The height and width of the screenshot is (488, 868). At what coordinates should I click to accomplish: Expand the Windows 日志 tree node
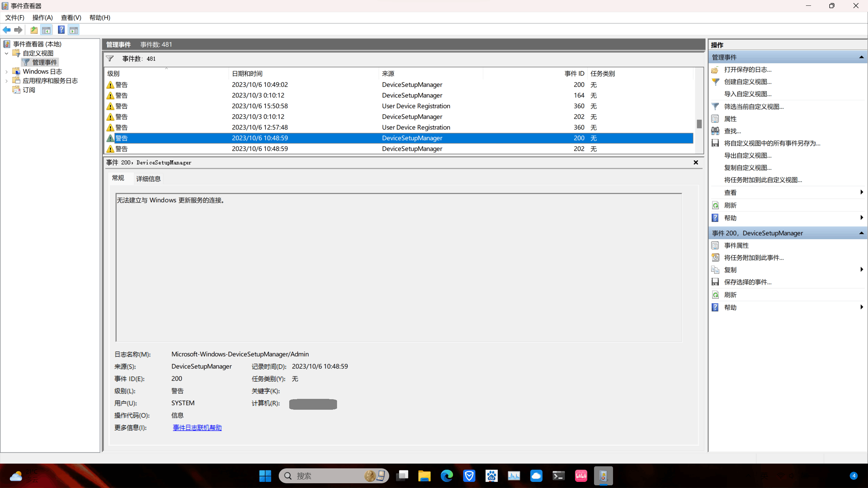coord(6,72)
